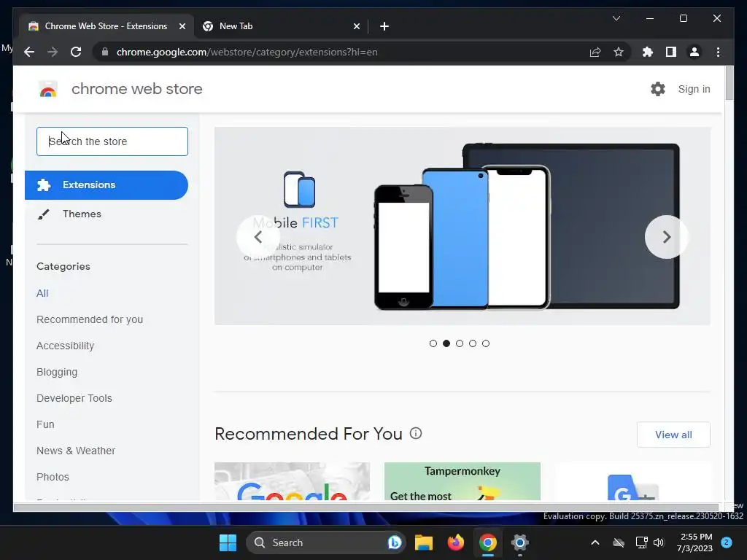Select the first carousel dot
This screenshot has width=747, height=560.
(x=433, y=343)
